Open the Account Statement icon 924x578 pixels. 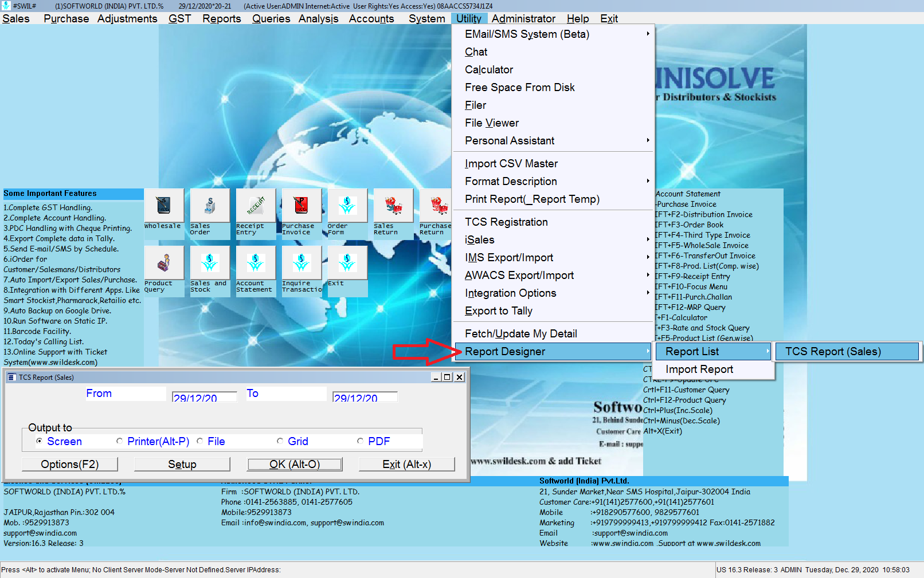pos(256,263)
